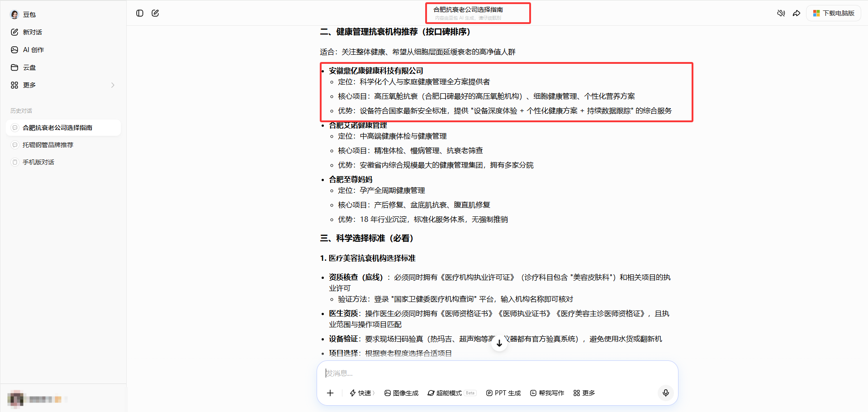Open the 快速 mode dropdown
This screenshot has width=868, height=412.
coord(362,393)
